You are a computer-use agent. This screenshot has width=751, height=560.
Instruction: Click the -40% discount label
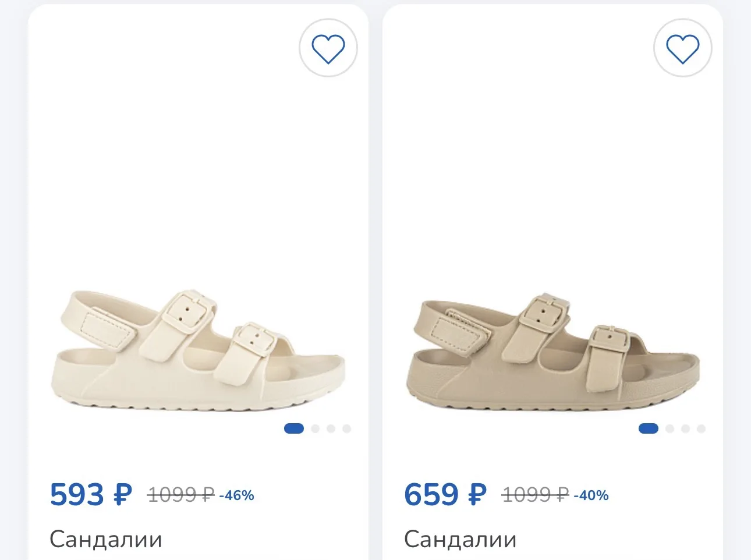click(591, 495)
